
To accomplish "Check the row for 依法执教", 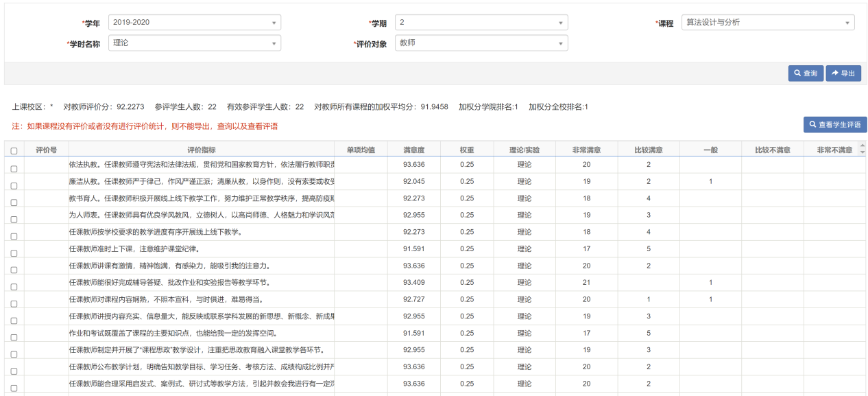I will point(14,168).
